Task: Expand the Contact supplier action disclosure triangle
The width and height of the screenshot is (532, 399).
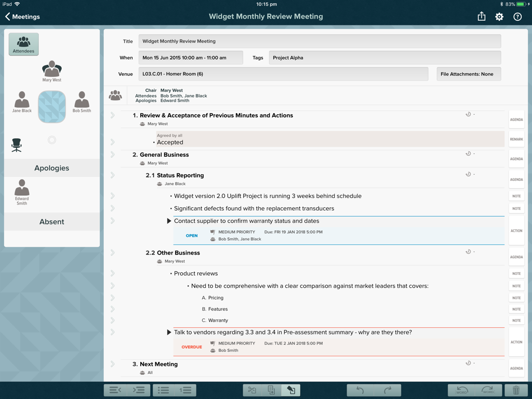Action: (x=168, y=220)
